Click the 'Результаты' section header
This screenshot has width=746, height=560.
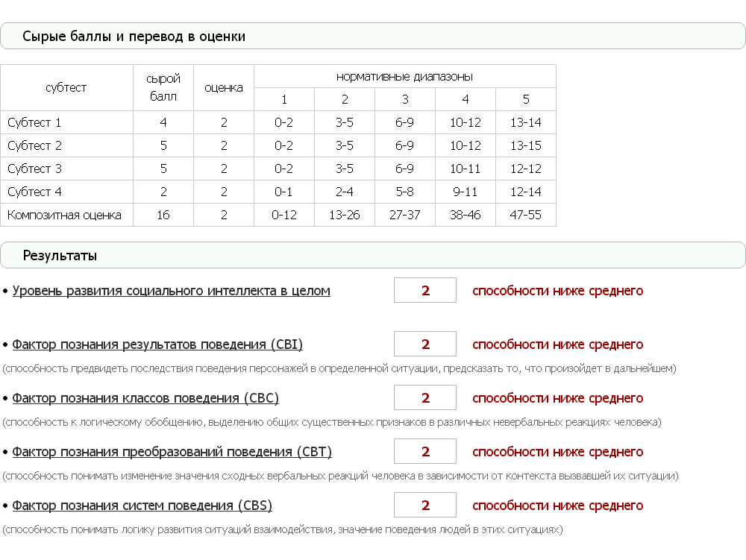60,256
